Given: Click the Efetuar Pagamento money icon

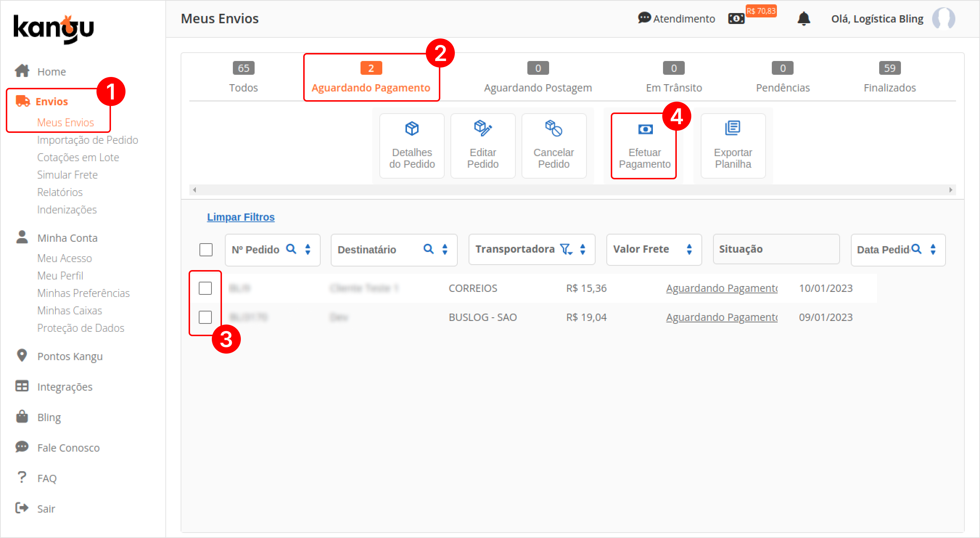Looking at the screenshot, I should 645,130.
